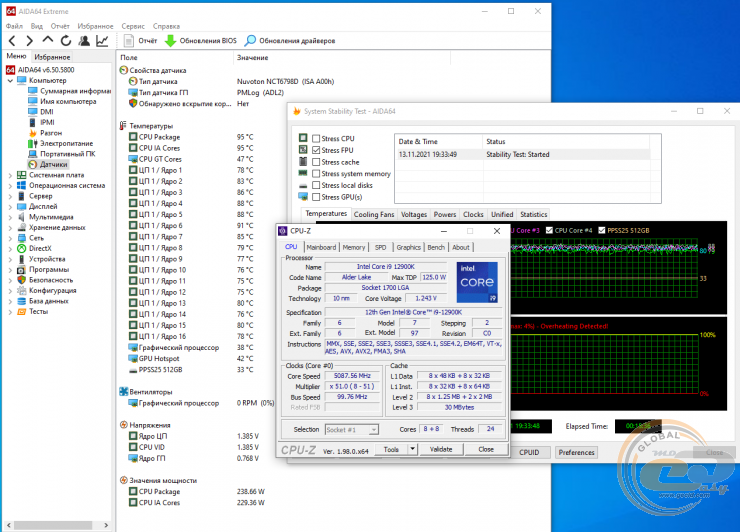Screen dimensions: 740x532
Task: Switch to Cooling Fans tab
Action: coord(374,214)
